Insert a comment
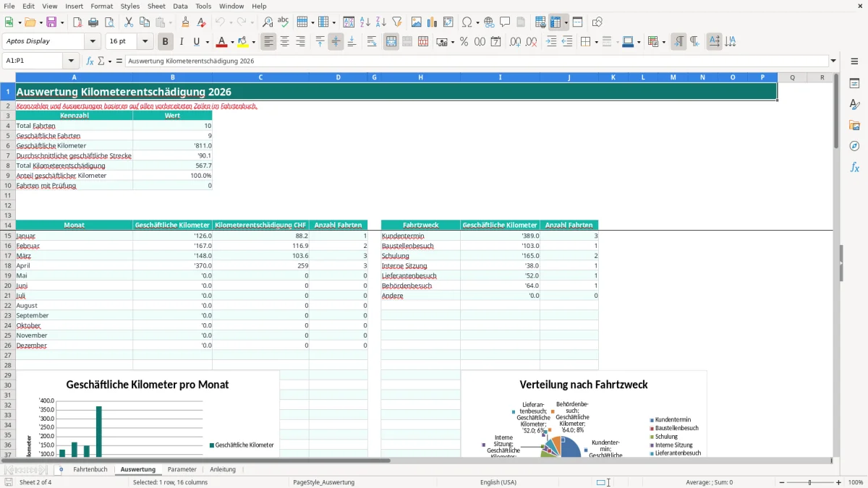Image resolution: width=868 pixels, height=488 pixels. [x=505, y=22]
